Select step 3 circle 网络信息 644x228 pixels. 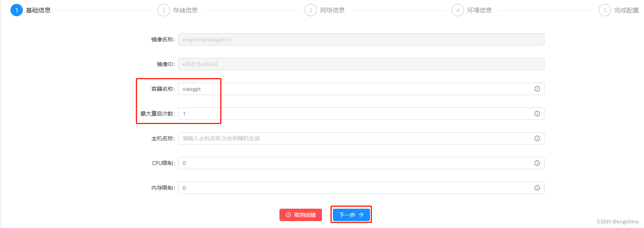(311, 10)
